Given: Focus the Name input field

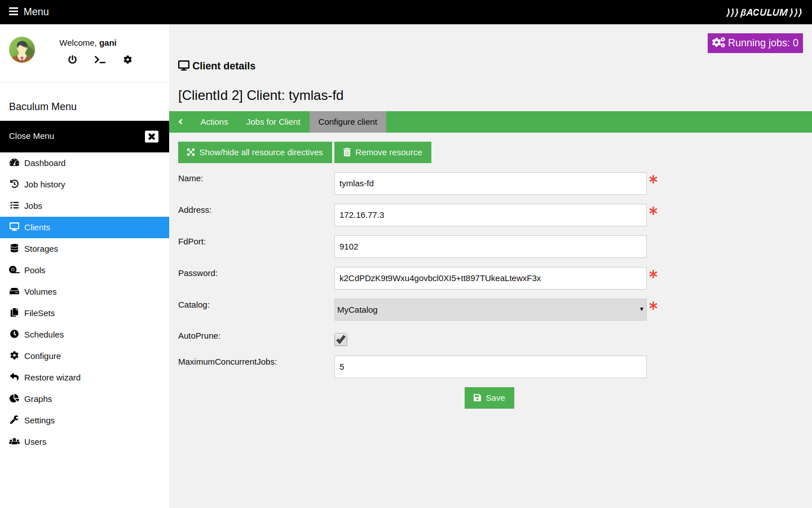Looking at the screenshot, I should (x=491, y=183).
